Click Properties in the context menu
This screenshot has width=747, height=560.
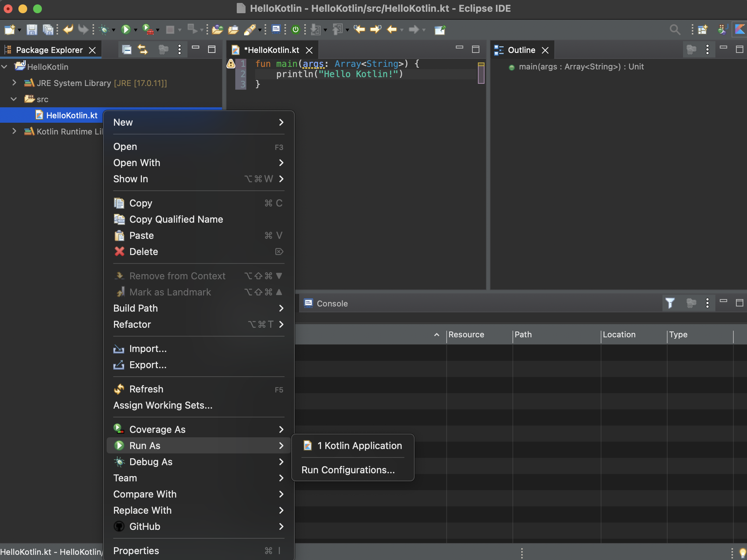coord(136,551)
